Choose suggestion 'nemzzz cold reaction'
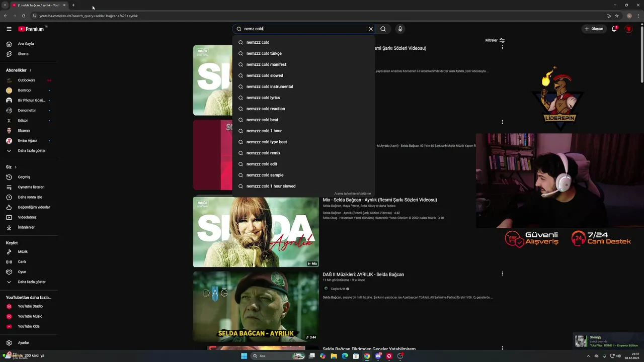Screen dimensions: 644x362 (x=304, y=109)
